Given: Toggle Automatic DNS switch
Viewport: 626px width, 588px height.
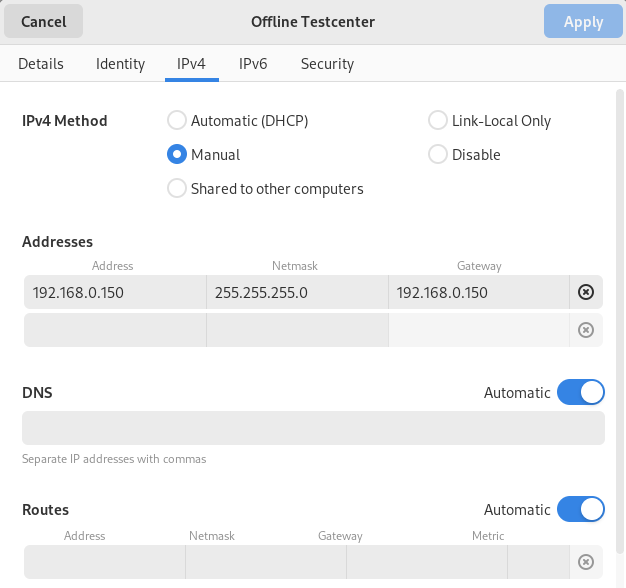Looking at the screenshot, I should click(580, 393).
